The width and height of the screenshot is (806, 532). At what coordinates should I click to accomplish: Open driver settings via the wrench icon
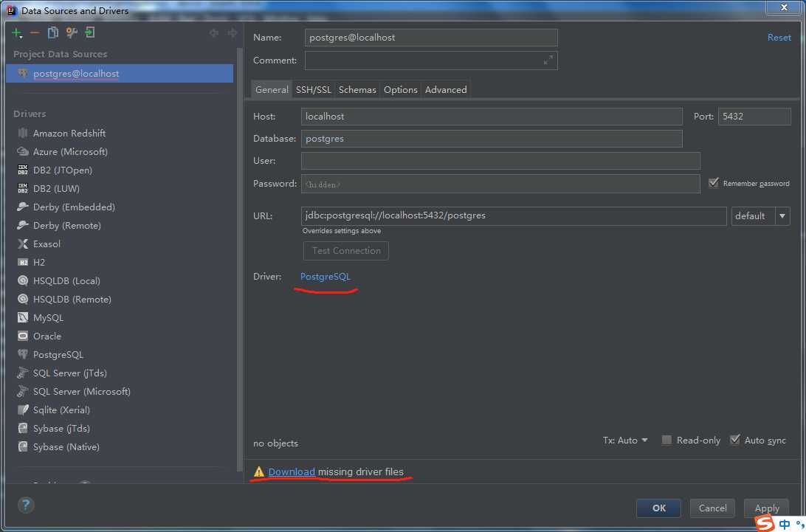coord(72,33)
